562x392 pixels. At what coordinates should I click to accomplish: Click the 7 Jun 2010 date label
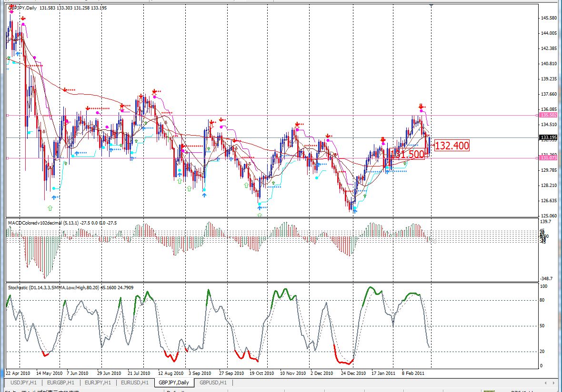[x=78, y=373]
